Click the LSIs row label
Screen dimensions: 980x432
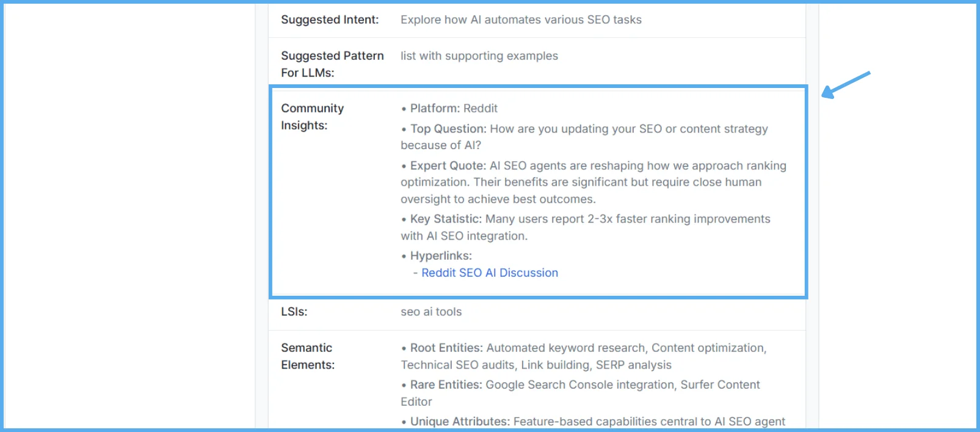pos(294,312)
